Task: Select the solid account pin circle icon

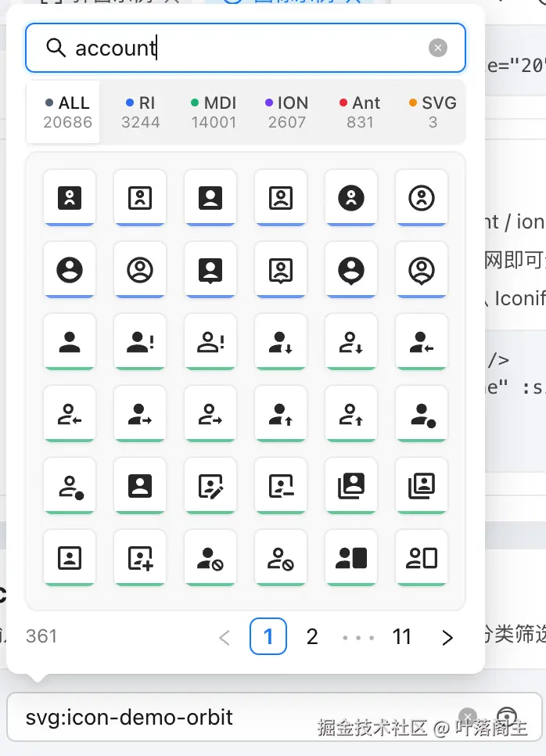Action: (350, 270)
